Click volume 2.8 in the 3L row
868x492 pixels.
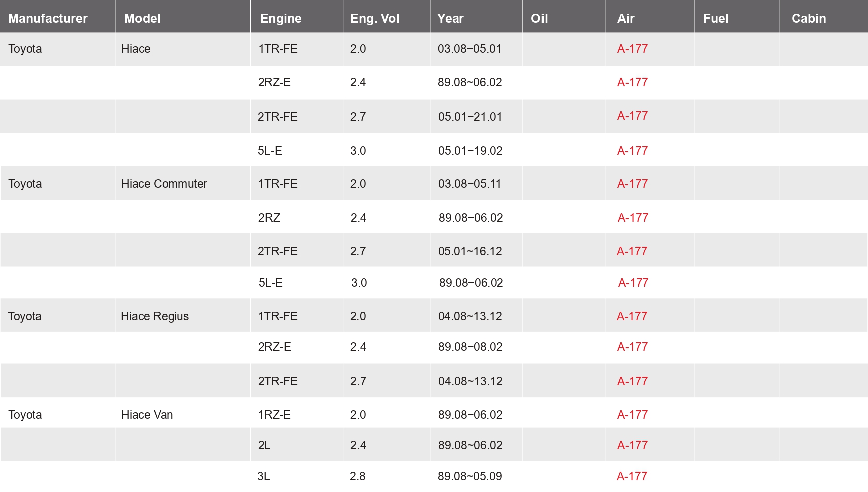(357, 476)
